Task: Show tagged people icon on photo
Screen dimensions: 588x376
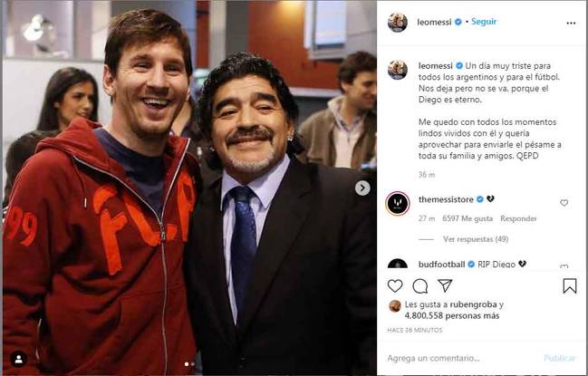Action: tap(17, 359)
